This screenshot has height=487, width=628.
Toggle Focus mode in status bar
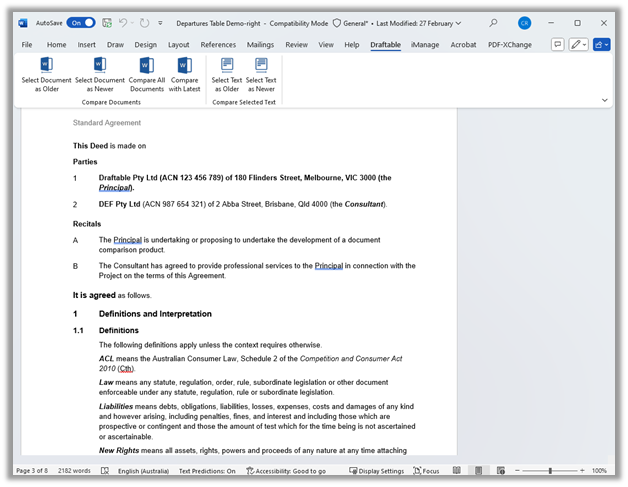pyautogui.click(x=426, y=471)
